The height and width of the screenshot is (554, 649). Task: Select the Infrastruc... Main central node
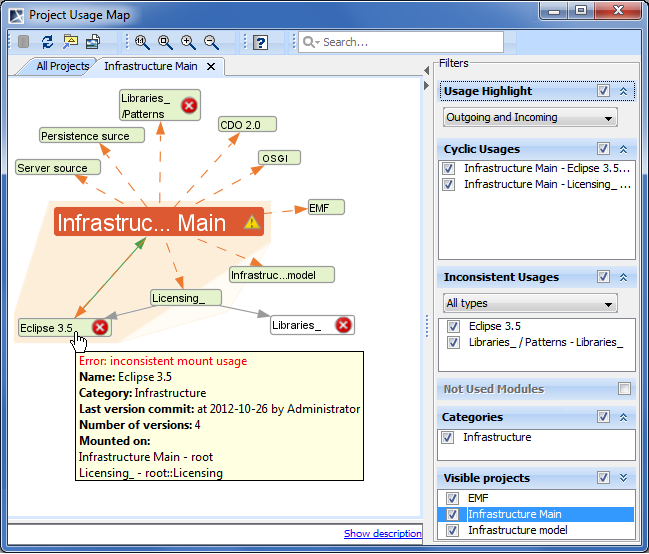click(159, 222)
